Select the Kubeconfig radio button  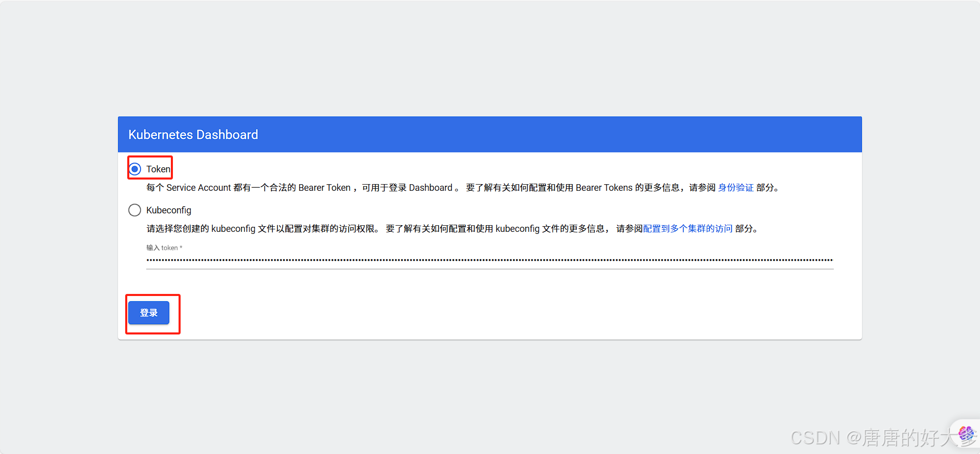point(135,210)
